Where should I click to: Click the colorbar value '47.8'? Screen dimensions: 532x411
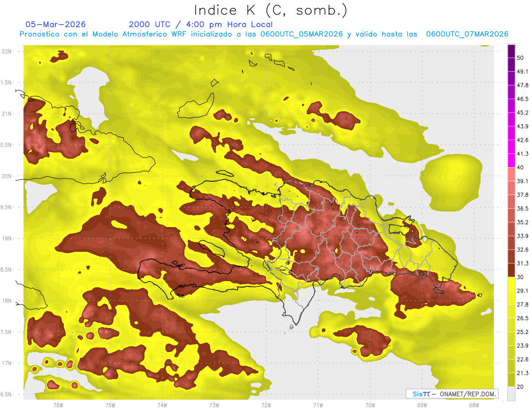coord(523,85)
